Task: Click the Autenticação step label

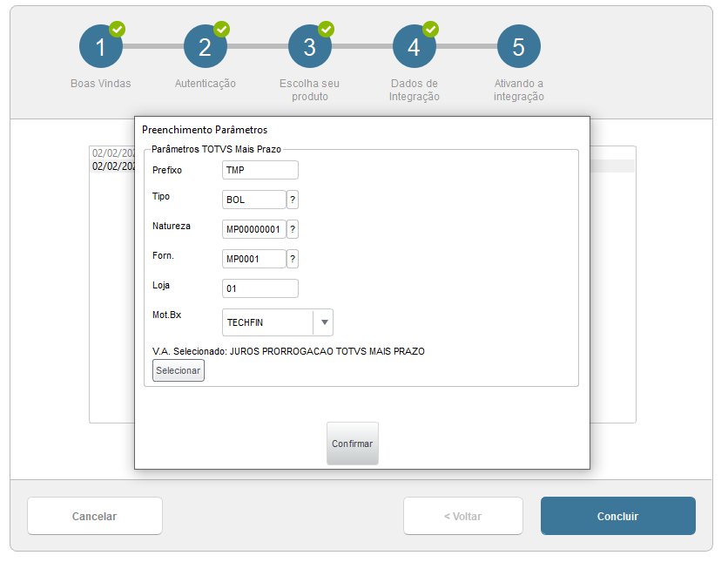Action: 206,84
